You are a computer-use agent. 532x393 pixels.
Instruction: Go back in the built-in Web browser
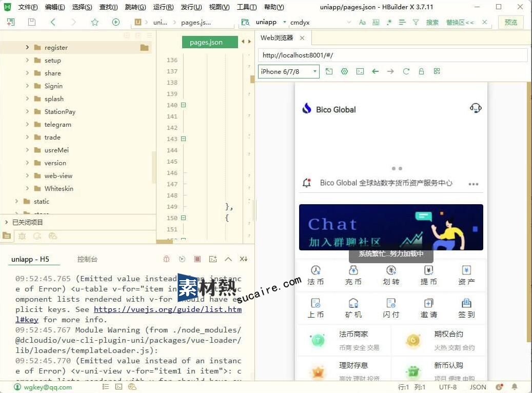click(375, 71)
